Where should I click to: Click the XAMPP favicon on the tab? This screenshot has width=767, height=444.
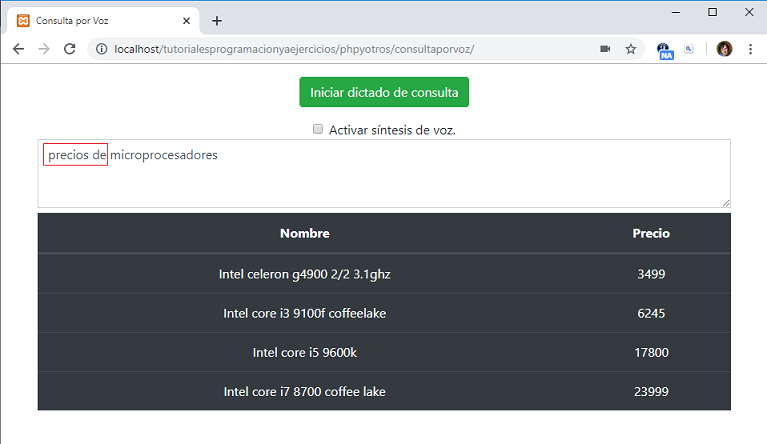(23, 21)
